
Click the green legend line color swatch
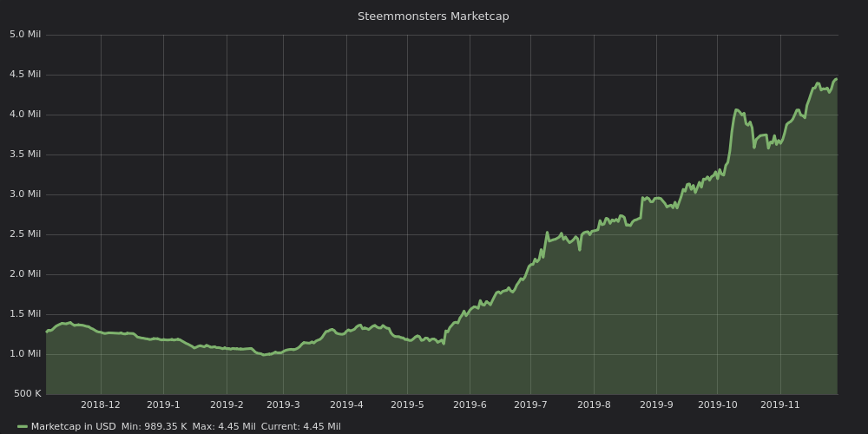23,427
